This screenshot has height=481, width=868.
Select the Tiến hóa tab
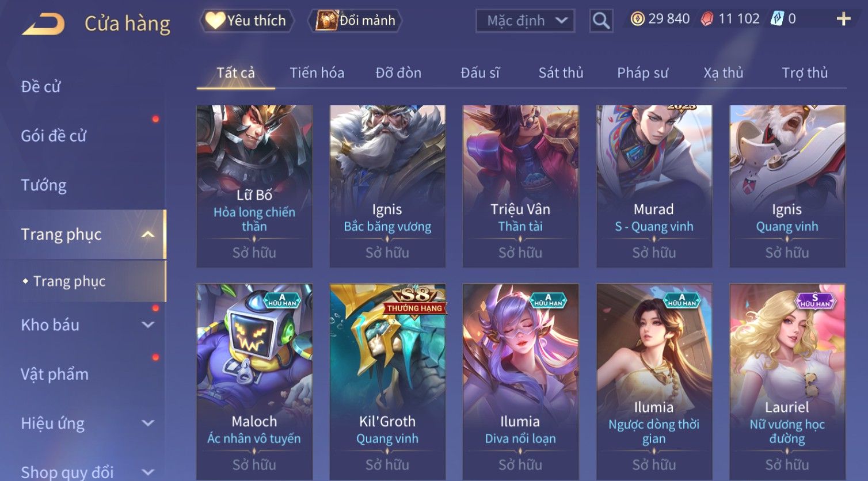click(317, 72)
